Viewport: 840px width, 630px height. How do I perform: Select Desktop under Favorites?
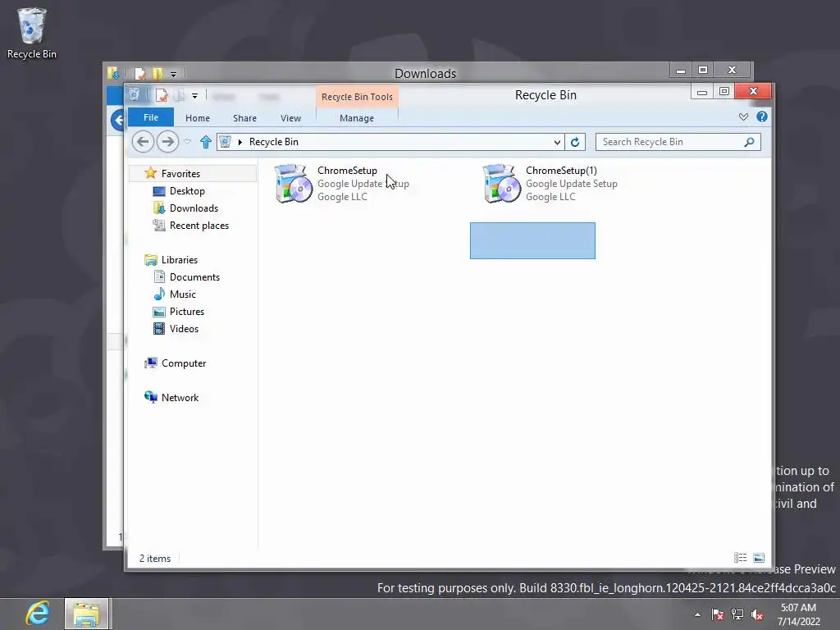click(187, 190)
